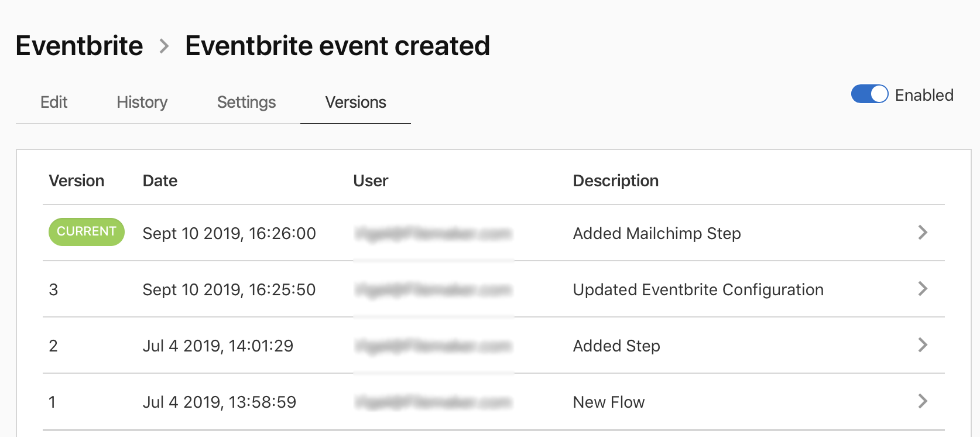Click the Description column header

click(x=615, y=180)
